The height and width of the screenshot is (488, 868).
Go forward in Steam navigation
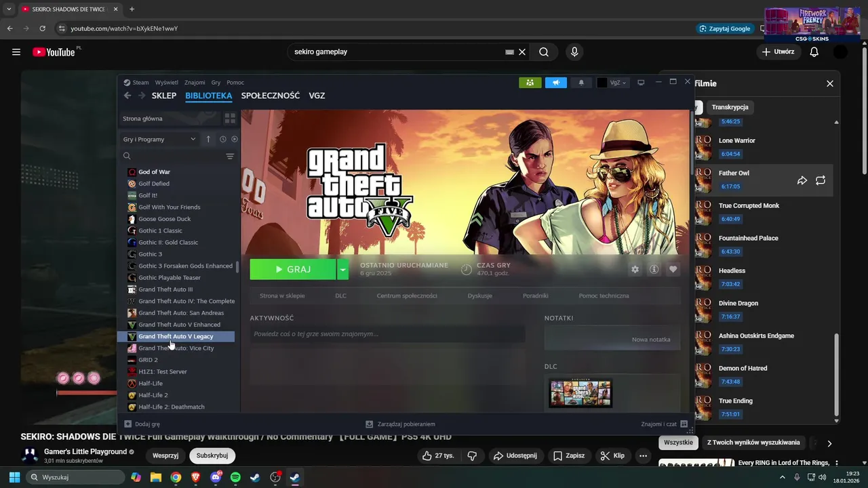(142, 96)
